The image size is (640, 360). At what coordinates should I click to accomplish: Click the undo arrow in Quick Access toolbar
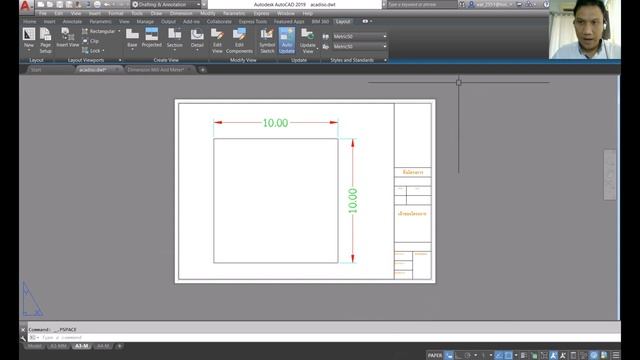tap(107, 4)
